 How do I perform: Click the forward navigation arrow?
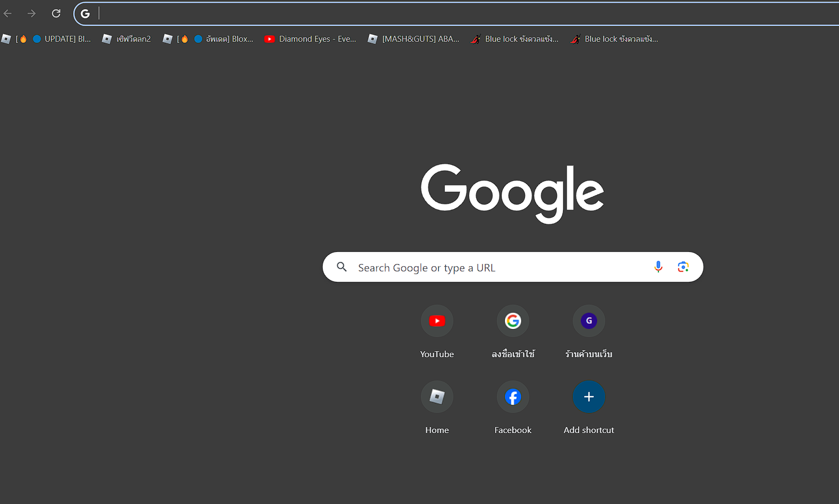(31, 14)
